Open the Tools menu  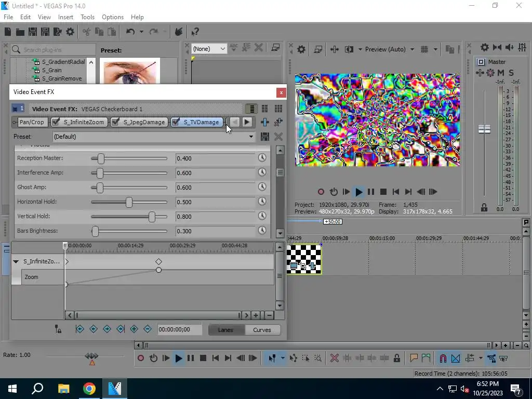pos(87,17)
